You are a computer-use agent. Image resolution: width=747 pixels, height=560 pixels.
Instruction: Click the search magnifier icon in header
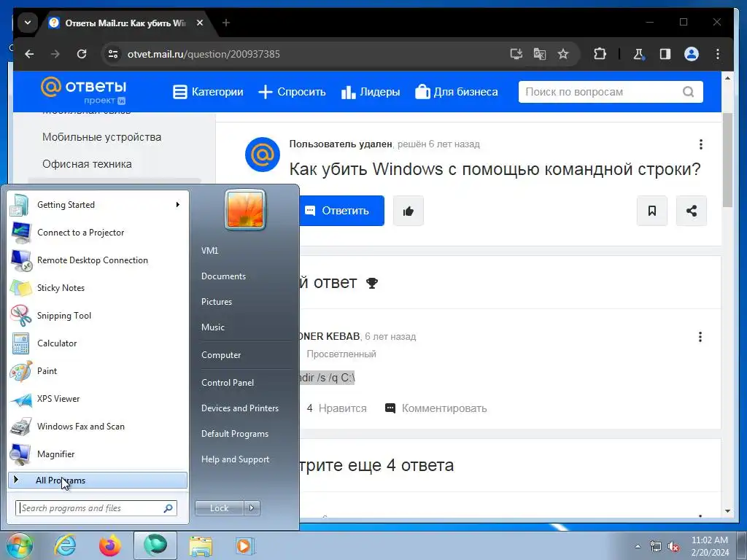point(688,92)
